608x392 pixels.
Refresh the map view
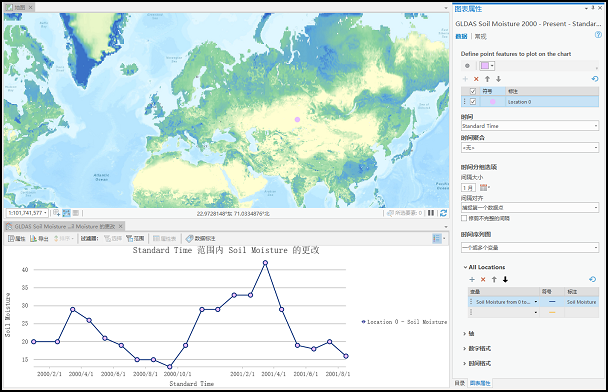coord(444,213)
